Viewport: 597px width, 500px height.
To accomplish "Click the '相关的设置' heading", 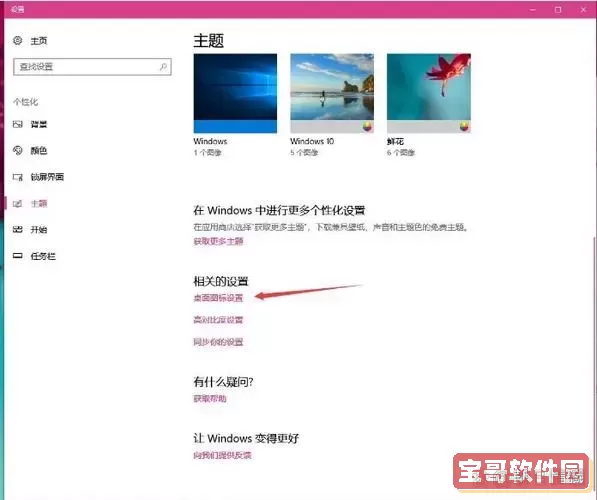I will [x=221, y=281].
